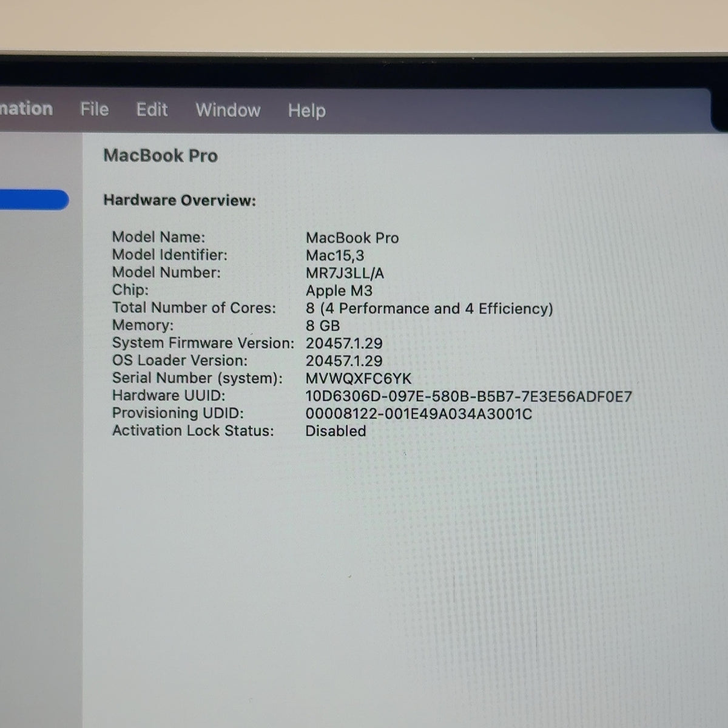
Task: Select the MR7J3LL/A model number
Action: [x=345, y=273]
